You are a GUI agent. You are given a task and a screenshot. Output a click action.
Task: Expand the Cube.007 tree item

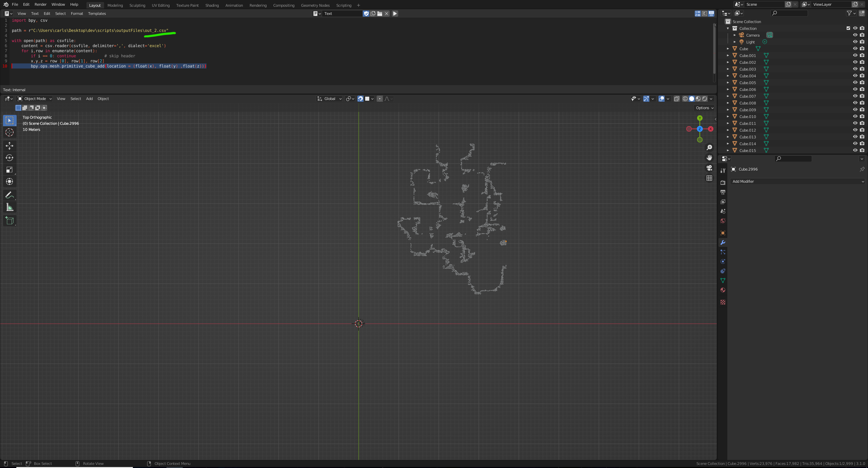point(728,96)
